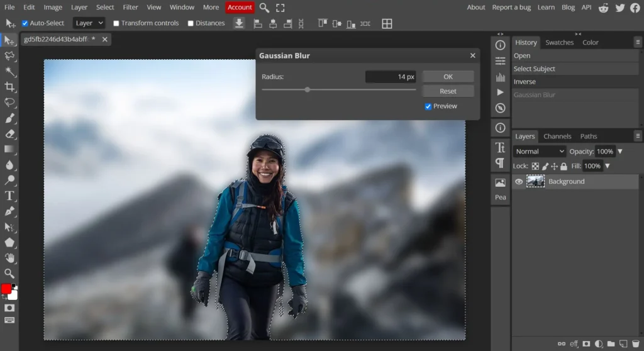The width and height of the screenshot is (644, 351).
Task: Open the Normal blend mode dropdown
Action: click(540, 152)
